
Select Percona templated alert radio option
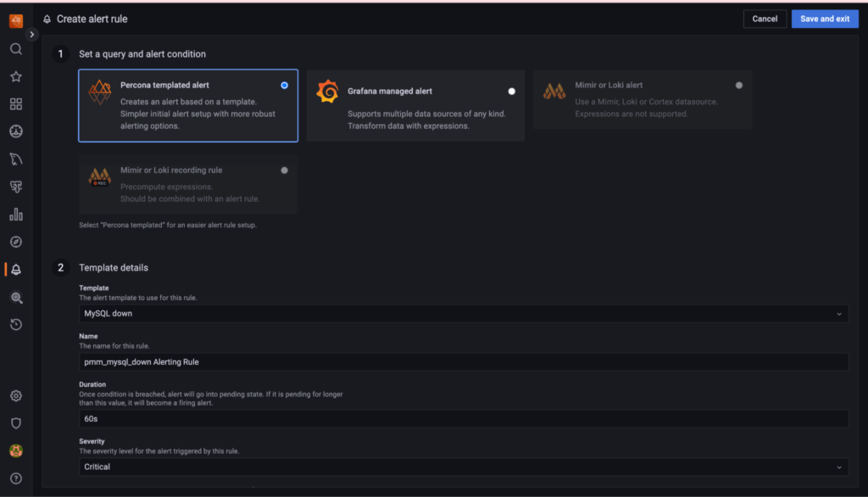click(x=284, y=85)
